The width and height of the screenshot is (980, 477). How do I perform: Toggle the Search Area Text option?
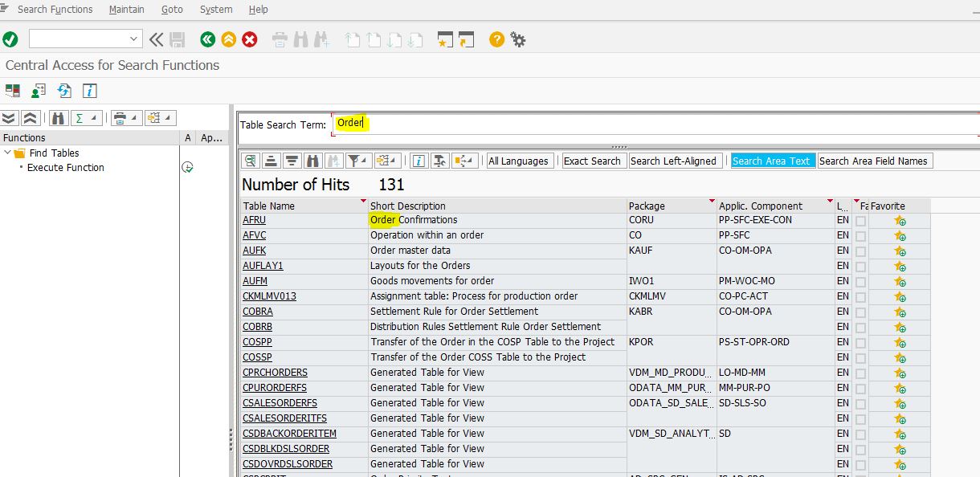click(771, 161)
